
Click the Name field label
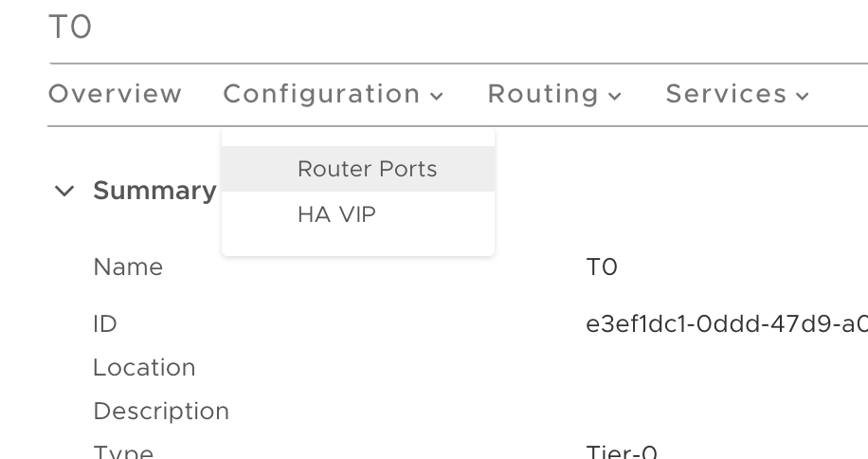click(x=128, y=267)
